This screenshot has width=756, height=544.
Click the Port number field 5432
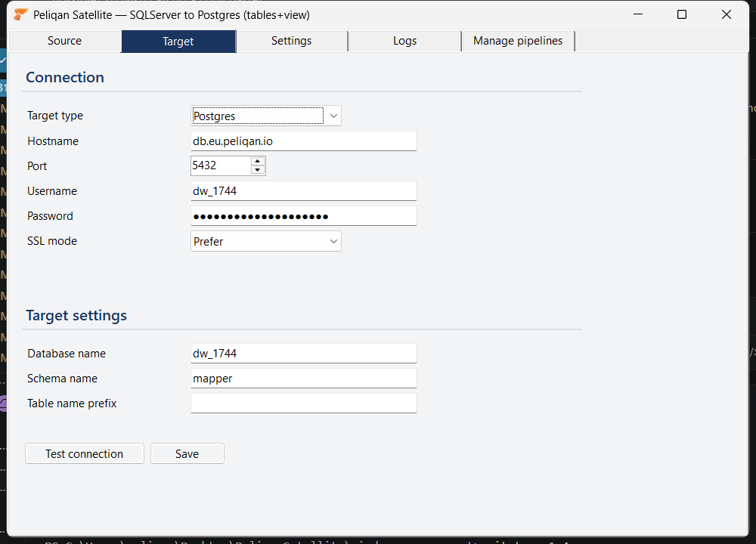tap(221, 165)
